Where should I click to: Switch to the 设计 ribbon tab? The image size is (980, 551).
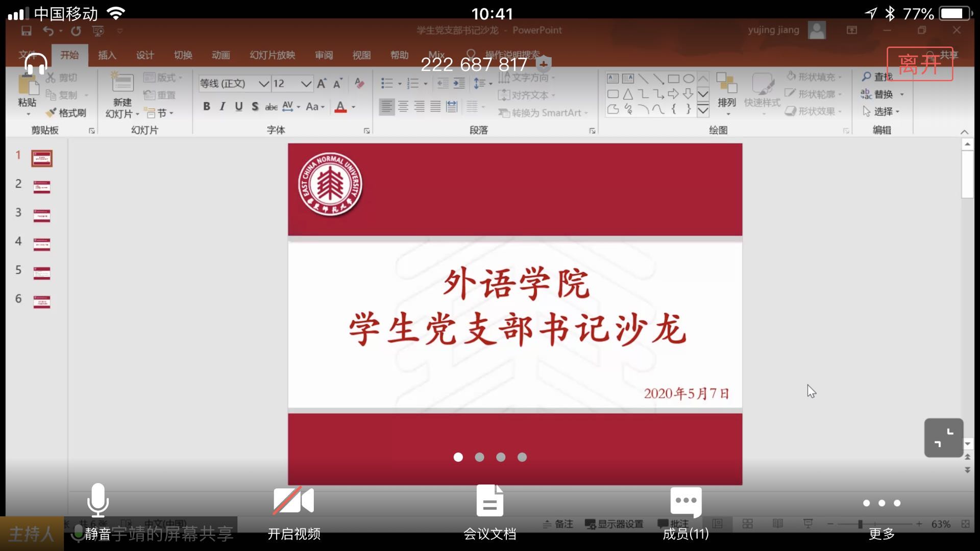point(145,55)
